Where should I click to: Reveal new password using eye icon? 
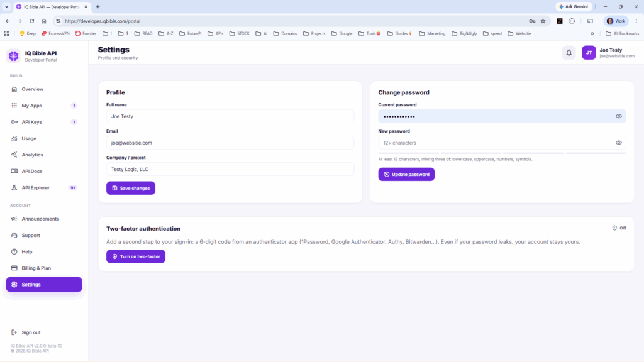(619, 143)
